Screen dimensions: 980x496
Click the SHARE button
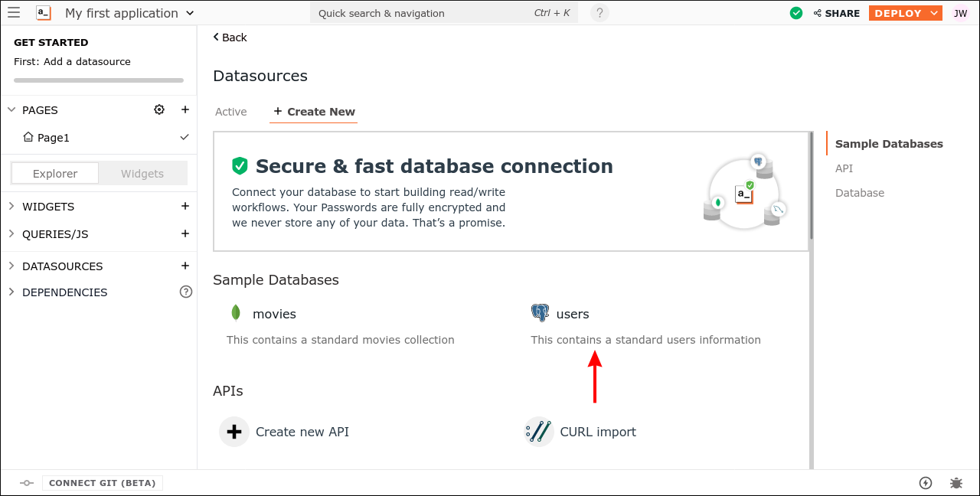tap(836, 13)
